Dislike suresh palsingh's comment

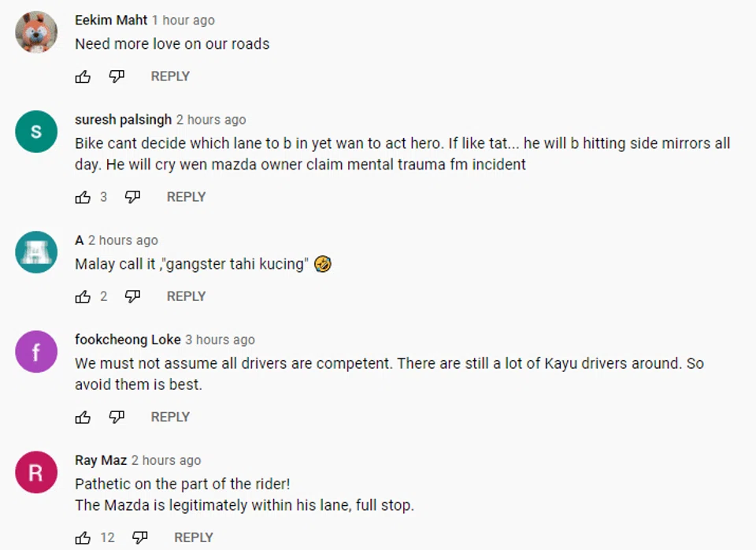[132, 197]
